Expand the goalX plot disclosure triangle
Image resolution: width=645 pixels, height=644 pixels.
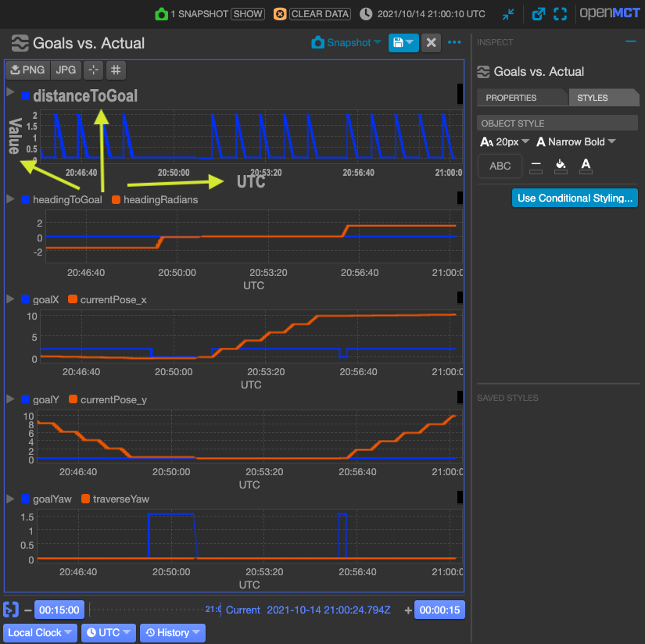pyautogui.click(x=10, y=299)
